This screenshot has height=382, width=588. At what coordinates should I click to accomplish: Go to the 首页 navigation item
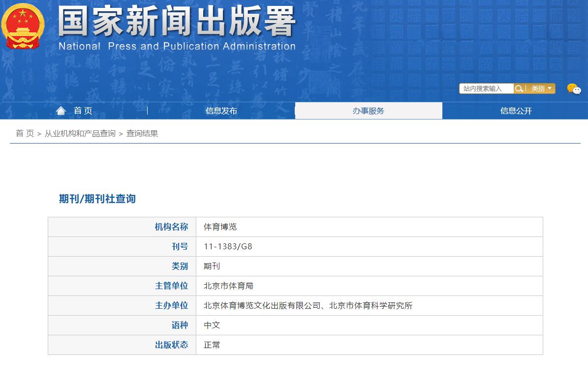pos(83,110)
